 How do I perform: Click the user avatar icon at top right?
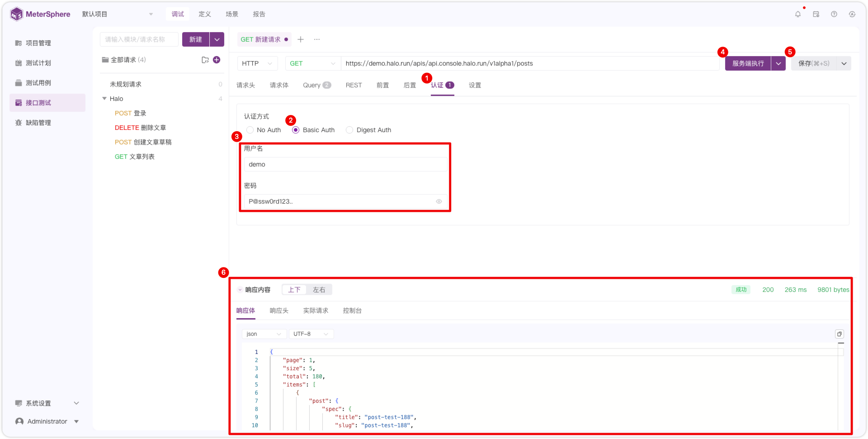pos(852,14)
